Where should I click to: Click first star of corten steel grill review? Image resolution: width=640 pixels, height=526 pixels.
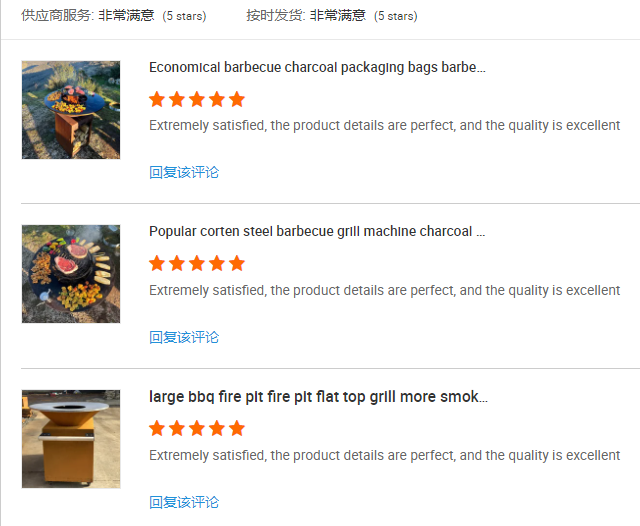(x=157, y=264)
